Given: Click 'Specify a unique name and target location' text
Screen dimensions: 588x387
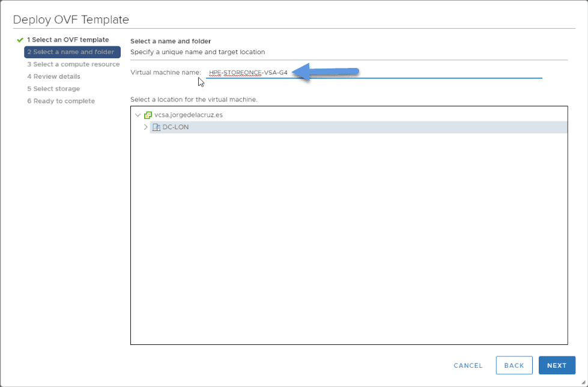Looking at the screenshot, I should pyautogui.click(x=198, y=52).
